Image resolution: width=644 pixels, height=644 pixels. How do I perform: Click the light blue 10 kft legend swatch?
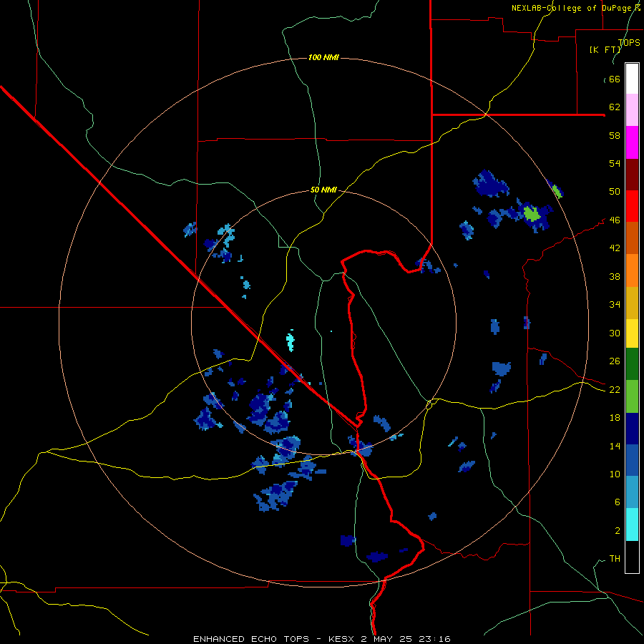coord(632,492)
